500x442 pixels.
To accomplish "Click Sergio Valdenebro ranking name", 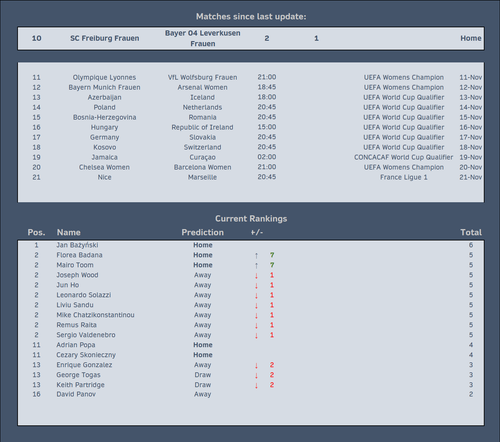I will 86,335.
